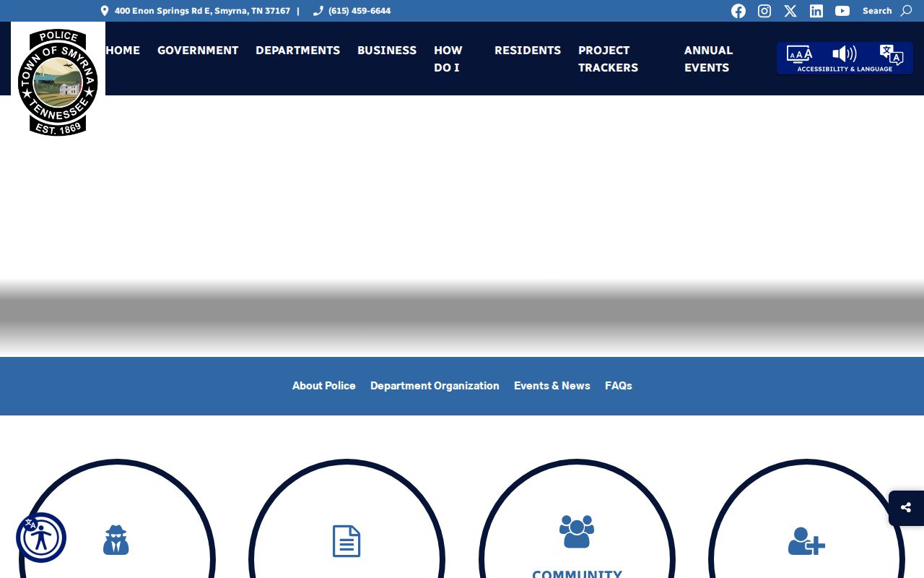
Task: Click the detective spy icon circle
Action: point(116,540)
